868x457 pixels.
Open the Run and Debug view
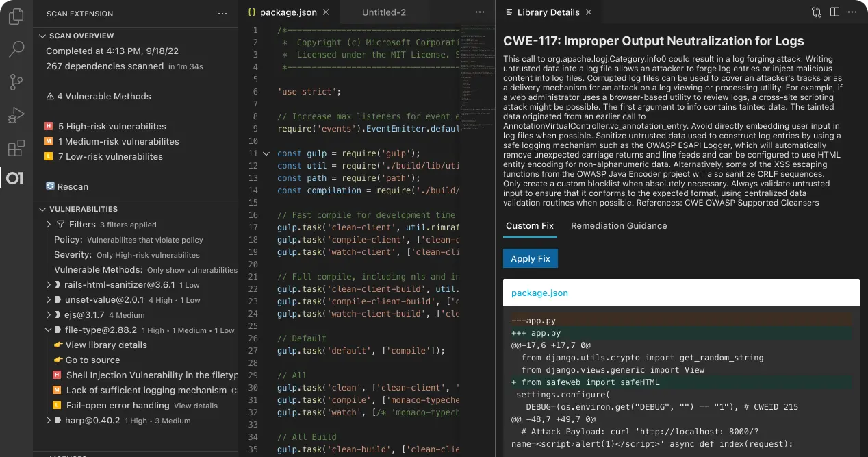15,116
